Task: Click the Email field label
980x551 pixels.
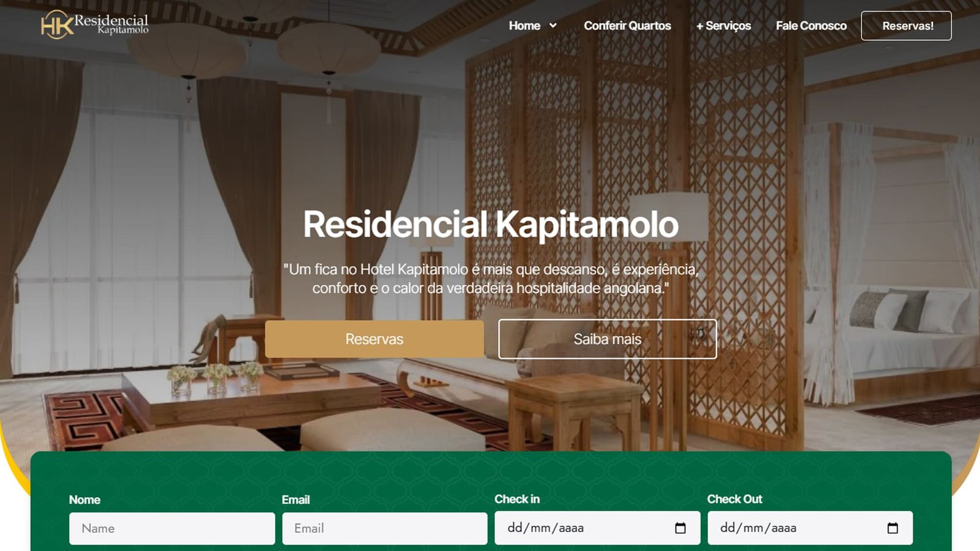Action: pyautogui.click(x=296, y=500)
